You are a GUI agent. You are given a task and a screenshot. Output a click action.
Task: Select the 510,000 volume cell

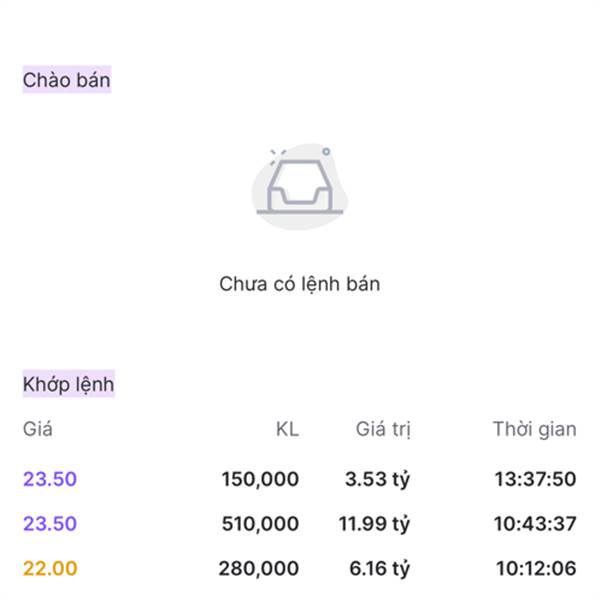pyautogui.click(x=260, y=524)
